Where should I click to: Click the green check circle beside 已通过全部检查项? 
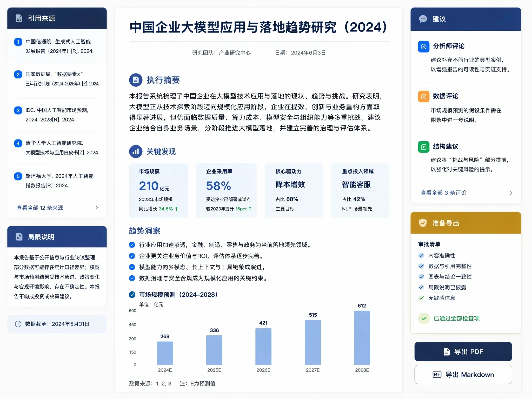[424, 318]
